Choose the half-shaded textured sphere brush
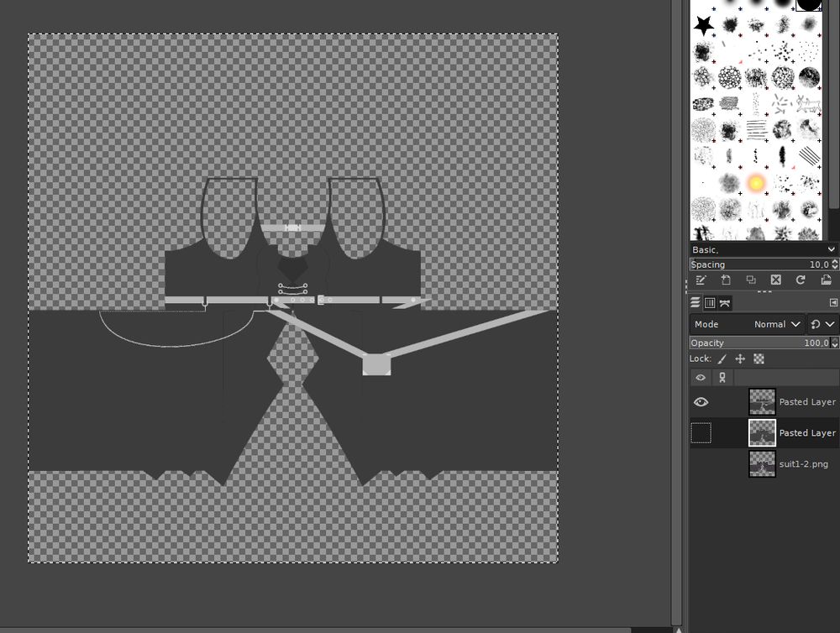Screen dimensions: 840x633 [x=808, y=77]
